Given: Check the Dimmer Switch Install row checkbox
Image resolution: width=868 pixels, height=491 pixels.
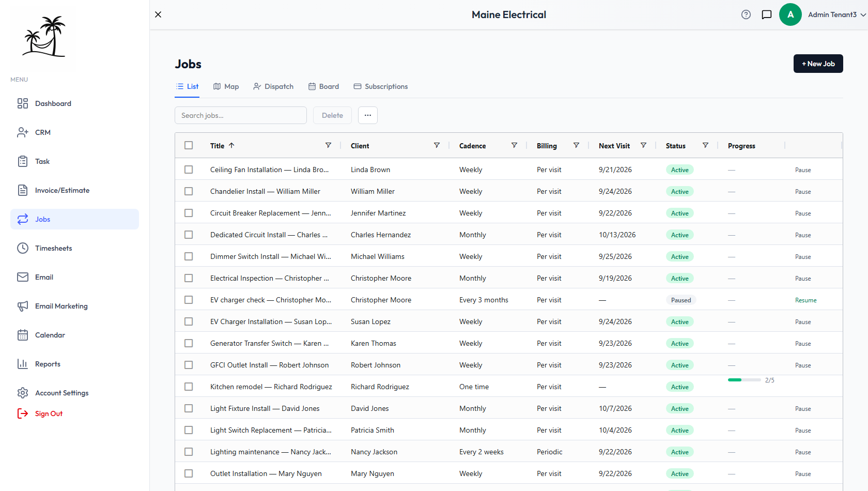Looking at the screenshot, I should pyautogui.click(x=189, y=256).
